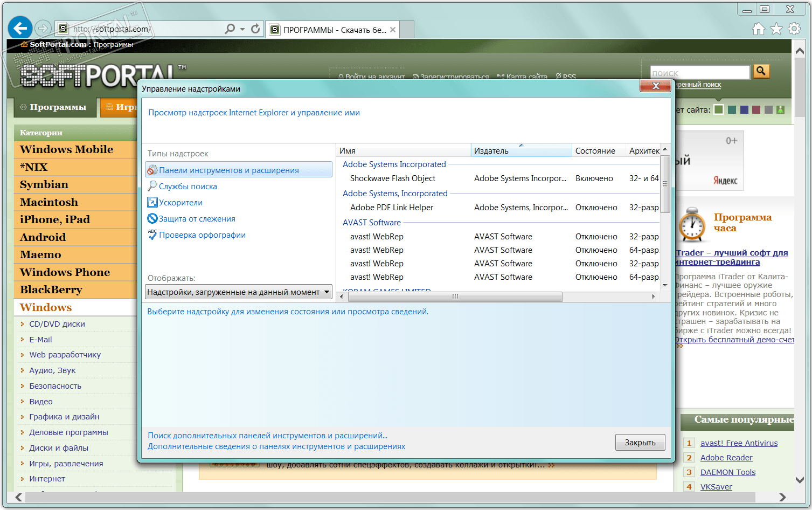Click the add-ons list horizontal scrollbar thumb
Screen dimensions: 812x510
point(455,297)
